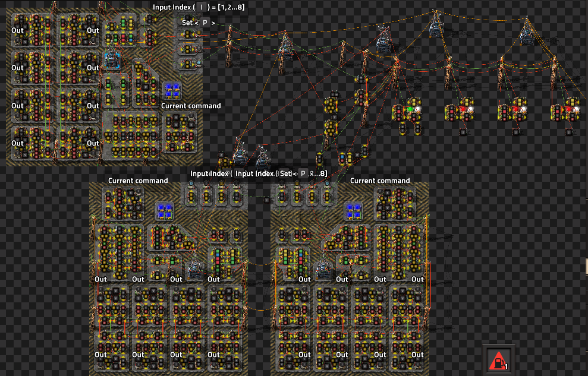Click the overlapping 'Input Index' label between bottom circuits
This screenshot has width=588, height=376.
[259, 173]
